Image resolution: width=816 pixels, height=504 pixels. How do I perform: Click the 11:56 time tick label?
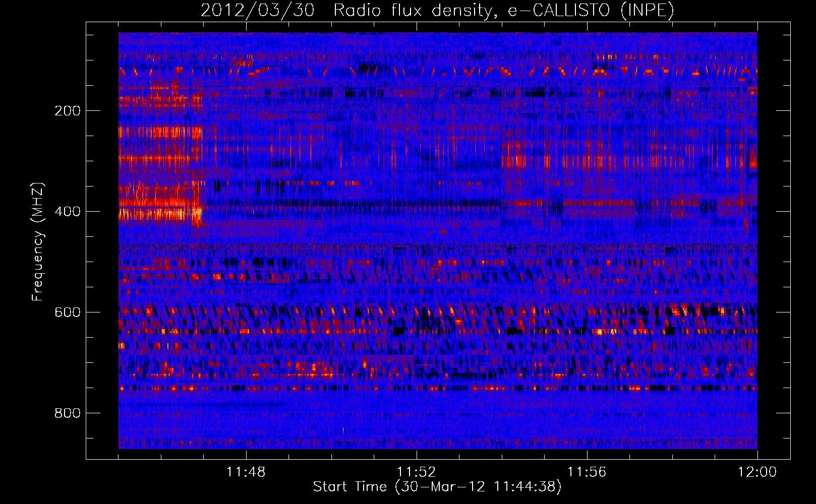coord(587,472)
